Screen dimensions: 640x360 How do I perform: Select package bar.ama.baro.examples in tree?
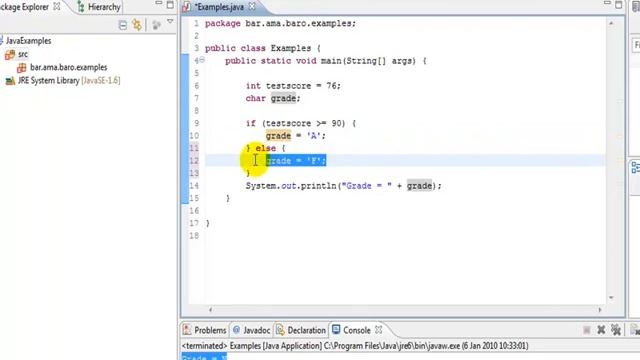[69, 67]
